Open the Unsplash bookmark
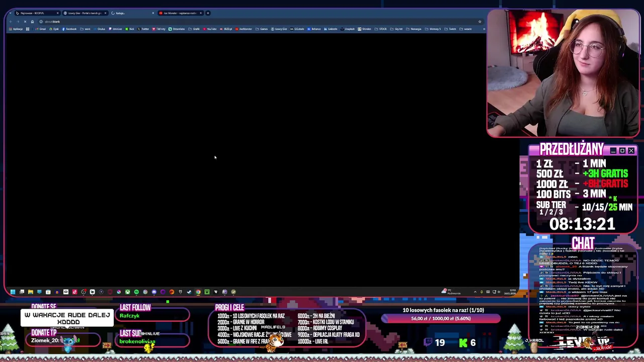Image resolution: width=644 pixels, height=362 pixels. coord(348,29)
